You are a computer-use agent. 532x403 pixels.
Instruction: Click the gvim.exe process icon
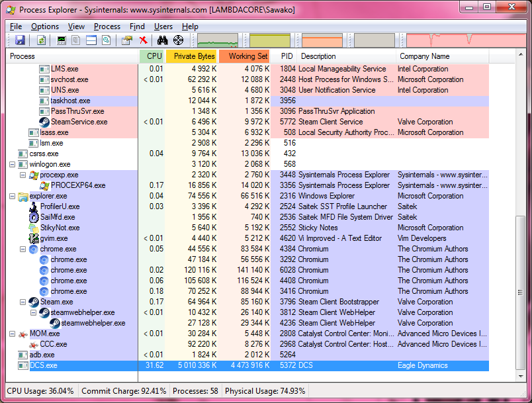pyautogui.click(x=34, y=238)
